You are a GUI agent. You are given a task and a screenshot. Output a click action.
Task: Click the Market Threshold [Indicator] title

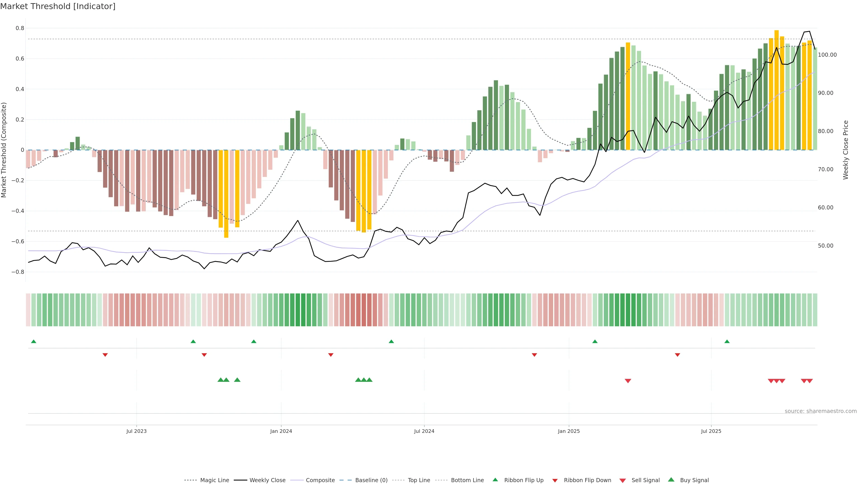(58, 6)
